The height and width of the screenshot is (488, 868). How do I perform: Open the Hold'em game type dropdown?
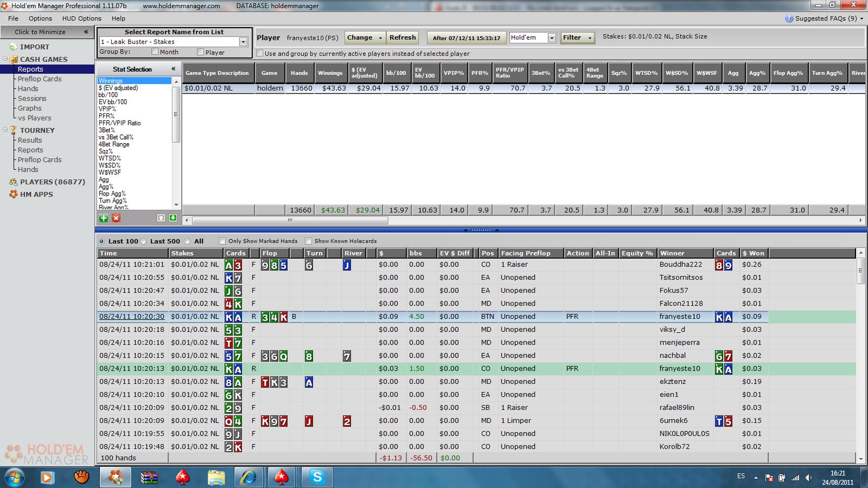(x=552, y=38)
